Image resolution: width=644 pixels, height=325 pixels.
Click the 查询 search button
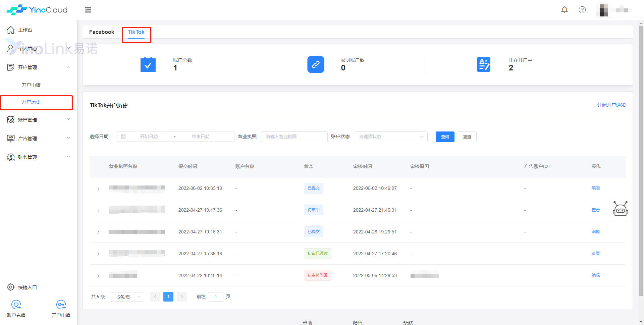445,137
